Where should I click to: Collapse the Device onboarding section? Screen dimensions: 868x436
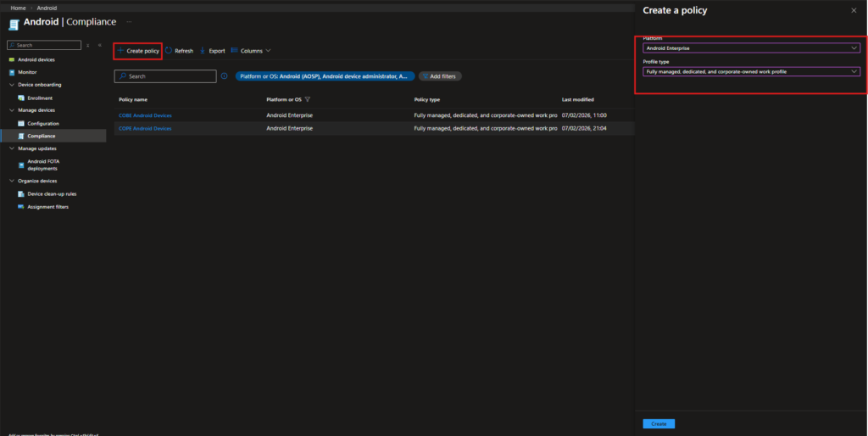(11, 85)
